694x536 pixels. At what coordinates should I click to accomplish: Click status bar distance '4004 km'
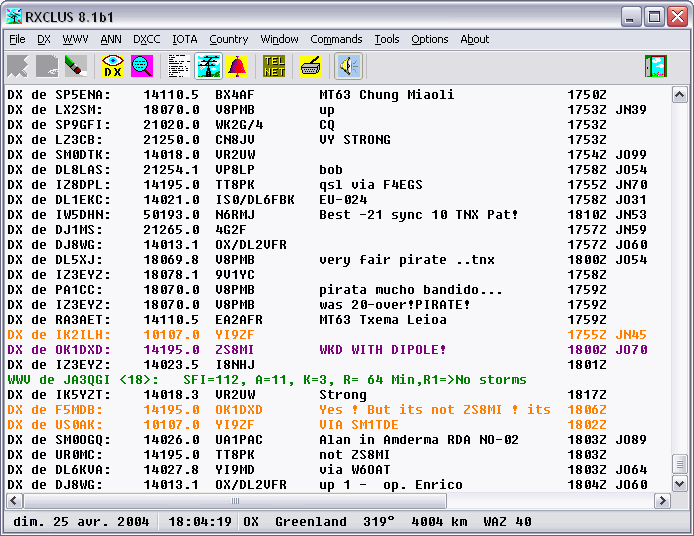pyautogui.click(x=439, y=522)
